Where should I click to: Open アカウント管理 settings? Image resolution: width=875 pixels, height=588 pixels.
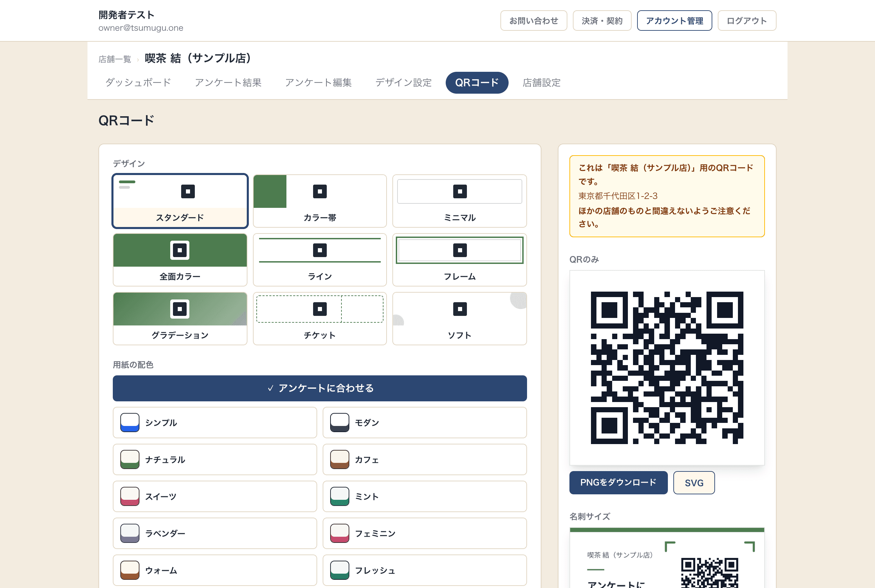[x=674, y=21]
